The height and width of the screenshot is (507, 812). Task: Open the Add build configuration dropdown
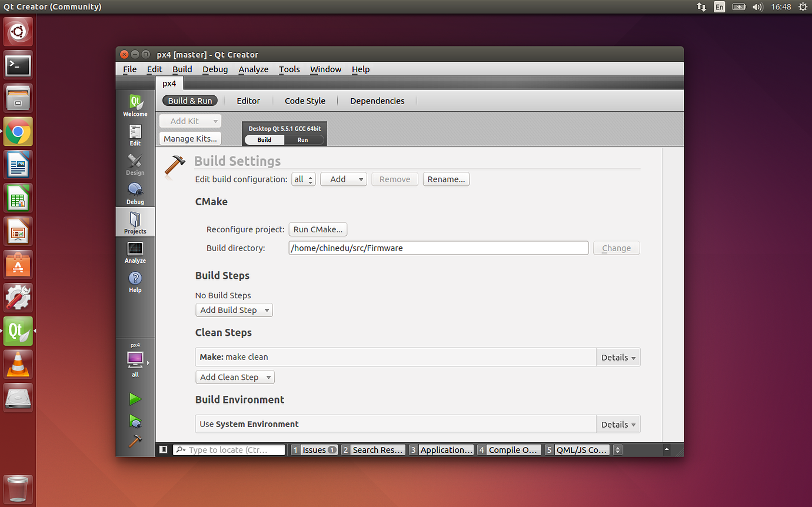click(344, 179)
